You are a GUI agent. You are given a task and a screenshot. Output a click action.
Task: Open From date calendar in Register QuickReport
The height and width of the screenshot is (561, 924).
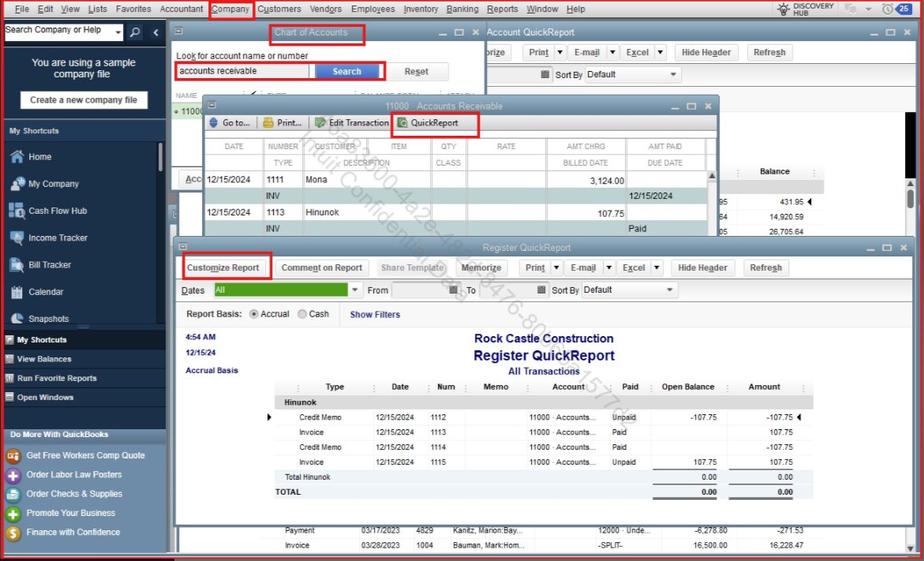(453, 290)
